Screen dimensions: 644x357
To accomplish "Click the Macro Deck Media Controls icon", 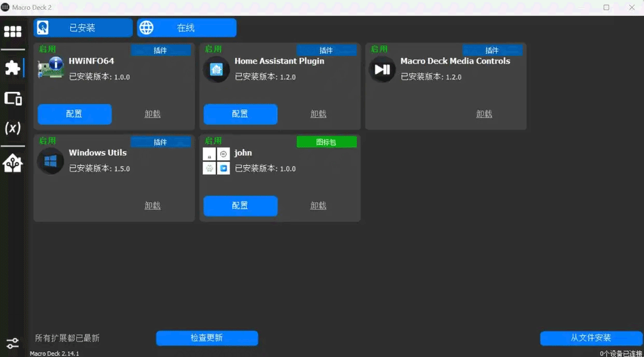I will (382, 69).
